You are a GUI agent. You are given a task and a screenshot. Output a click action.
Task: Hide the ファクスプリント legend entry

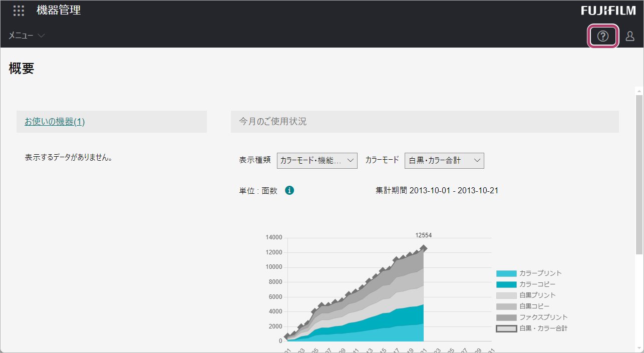(543, 317)
